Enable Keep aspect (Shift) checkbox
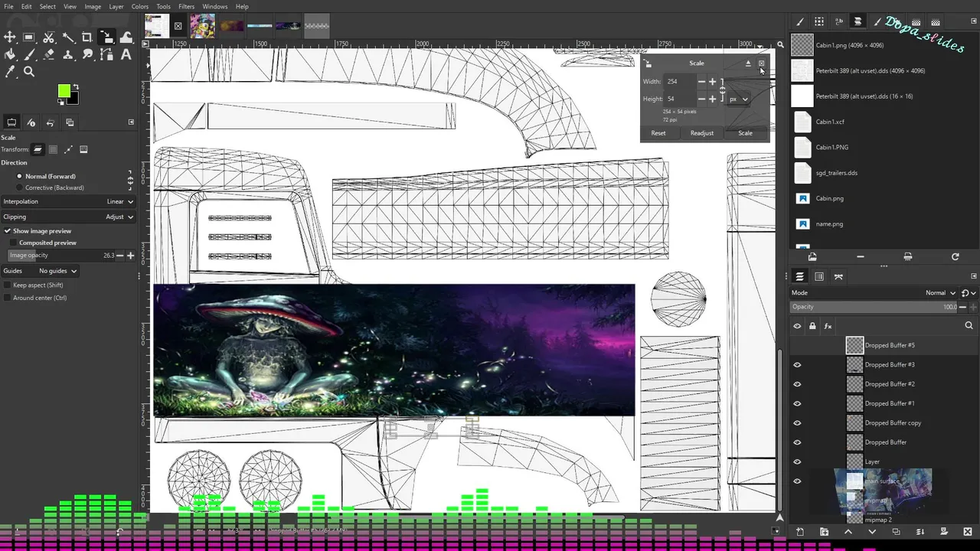 pos(34,285)
